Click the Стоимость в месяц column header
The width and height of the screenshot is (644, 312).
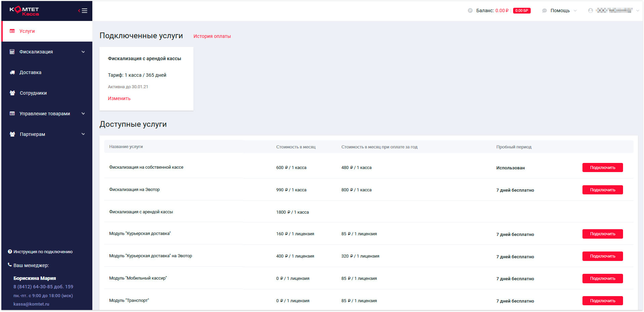296,147
